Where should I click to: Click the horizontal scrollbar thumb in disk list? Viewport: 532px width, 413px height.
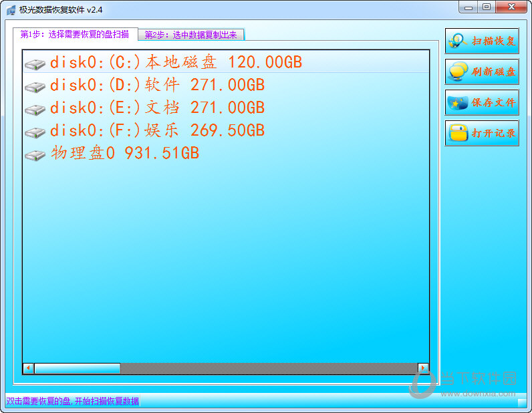coord(77,368)
